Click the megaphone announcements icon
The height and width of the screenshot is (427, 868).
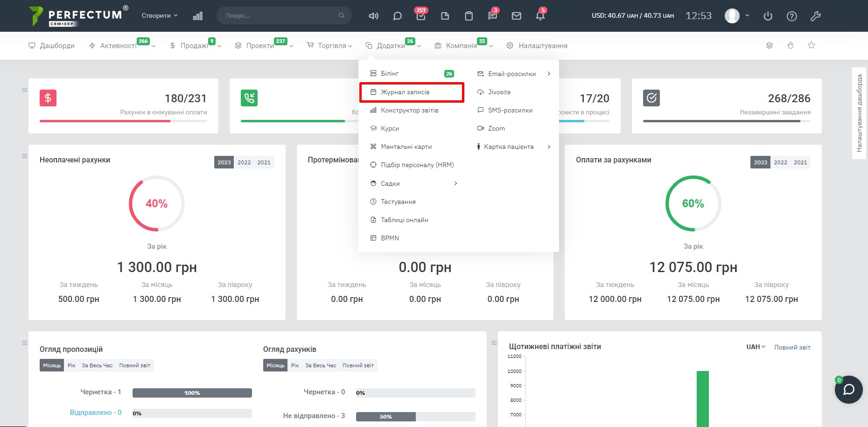point(373,16)
